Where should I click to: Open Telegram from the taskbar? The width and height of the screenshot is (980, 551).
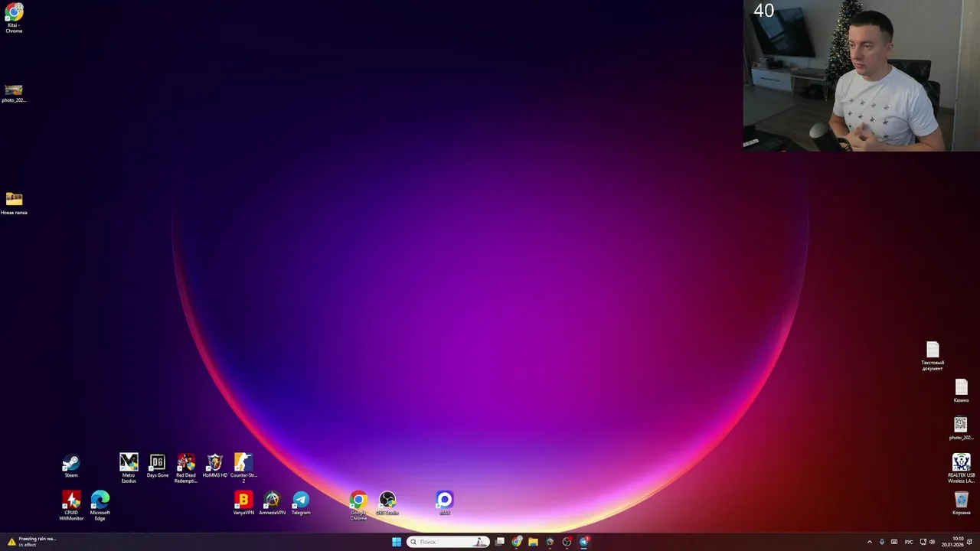[584, 542]
